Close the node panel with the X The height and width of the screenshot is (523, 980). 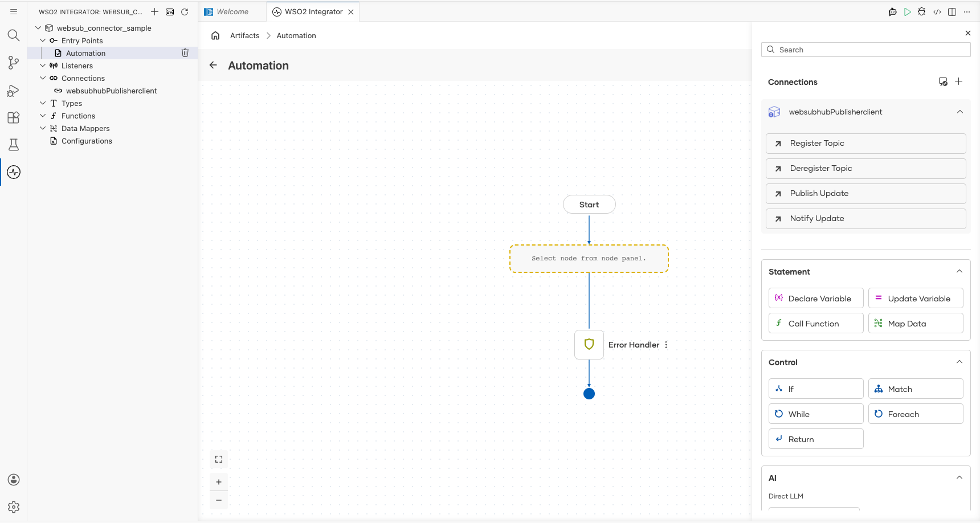click(x=968, y=33)
